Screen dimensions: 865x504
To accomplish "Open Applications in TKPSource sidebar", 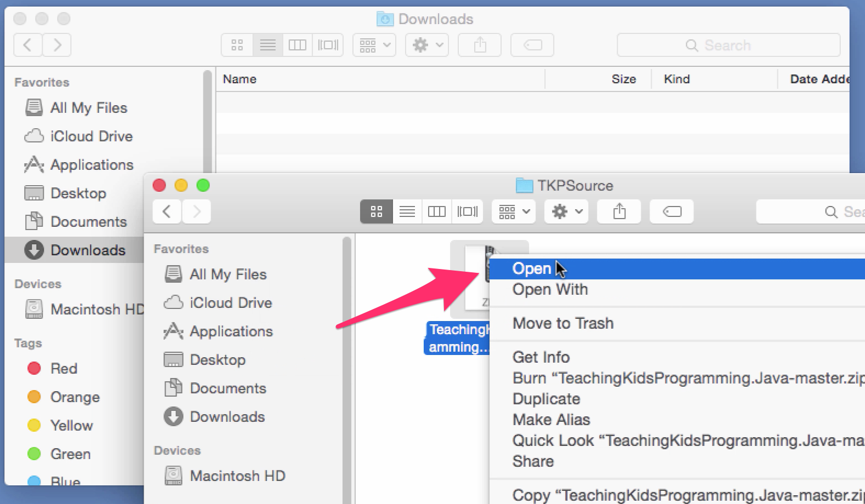I will point(231,331).
